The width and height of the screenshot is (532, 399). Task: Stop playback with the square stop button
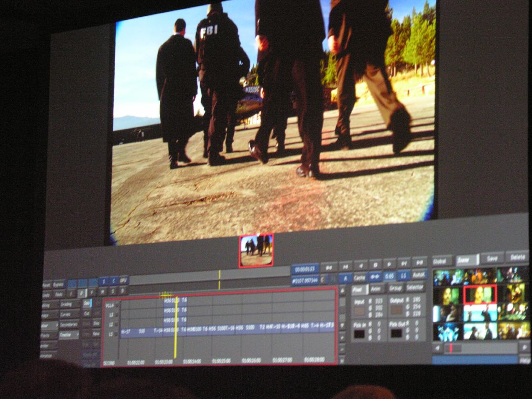(375, 265)
